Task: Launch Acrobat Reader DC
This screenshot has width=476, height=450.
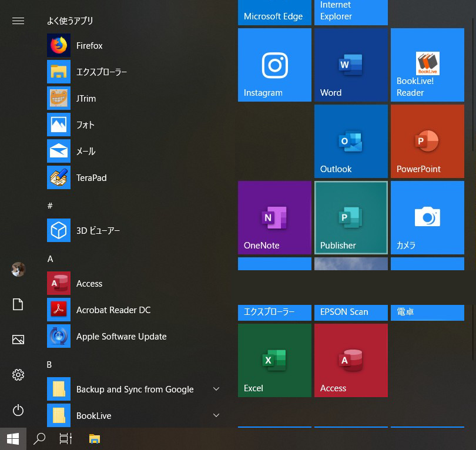Action: (x=135, y=310)
